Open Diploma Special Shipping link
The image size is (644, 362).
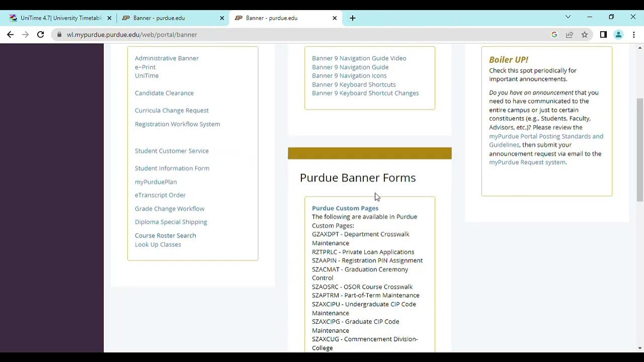[x=171, y=222]
